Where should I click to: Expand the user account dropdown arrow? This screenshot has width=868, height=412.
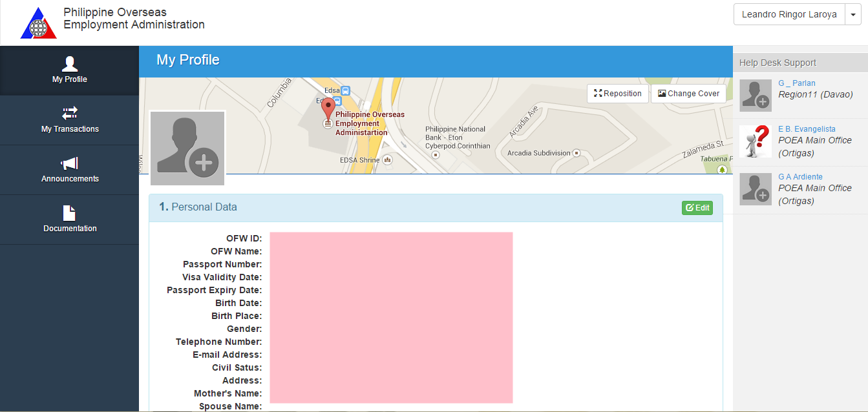click(x=853, y=14)
